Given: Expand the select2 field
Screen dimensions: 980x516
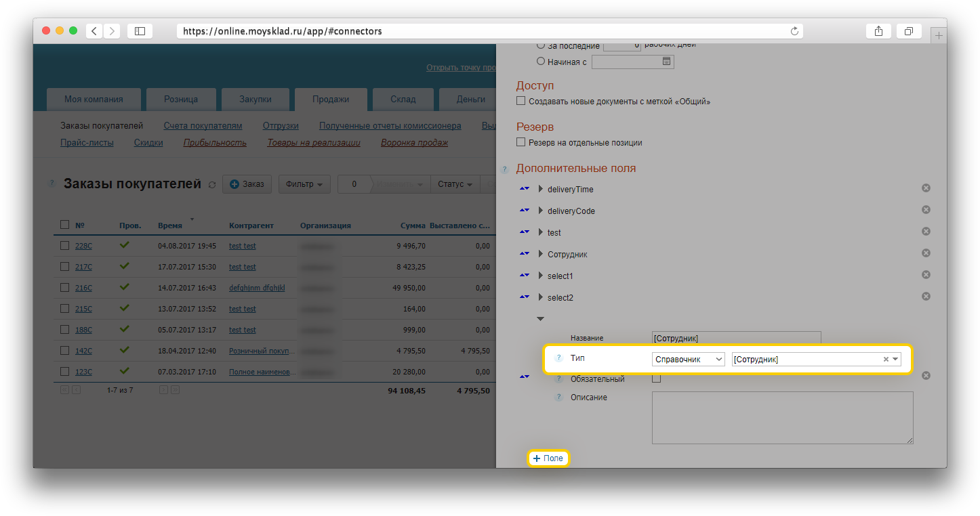Looking at the screenshot, I should pos(541,297).
